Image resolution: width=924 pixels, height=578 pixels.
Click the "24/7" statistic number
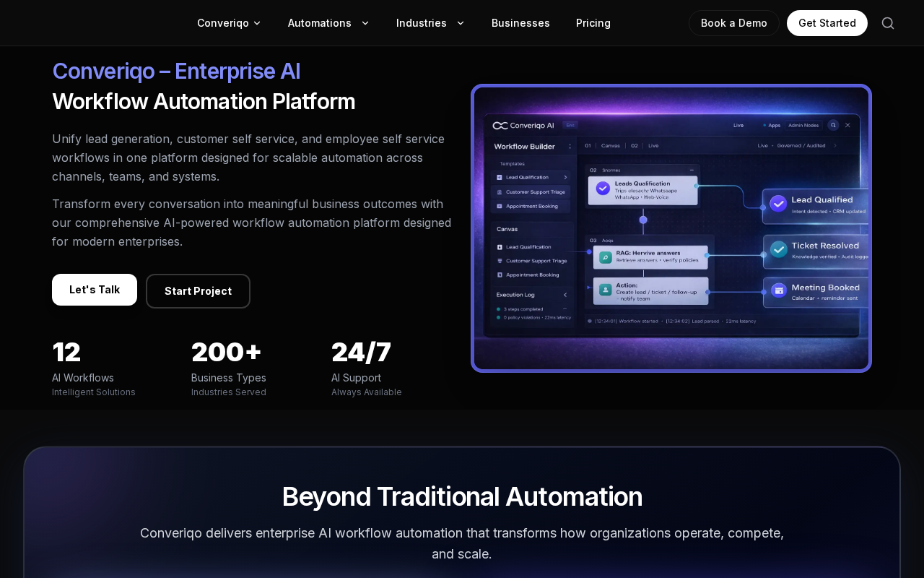click(x=361, y=352)
